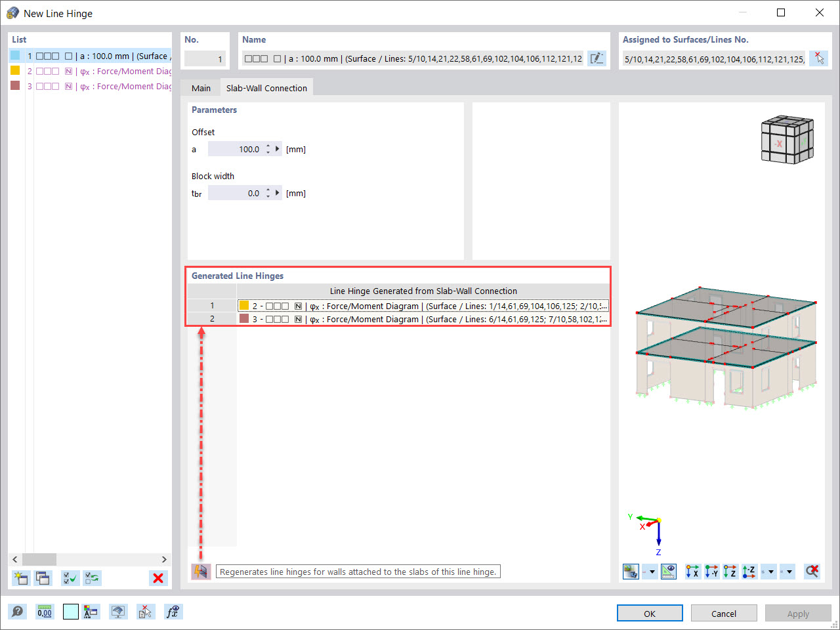Increase block width tbr with up arrow
The height and width of the screenshot is (630, 840).
(x=268, y=190)
